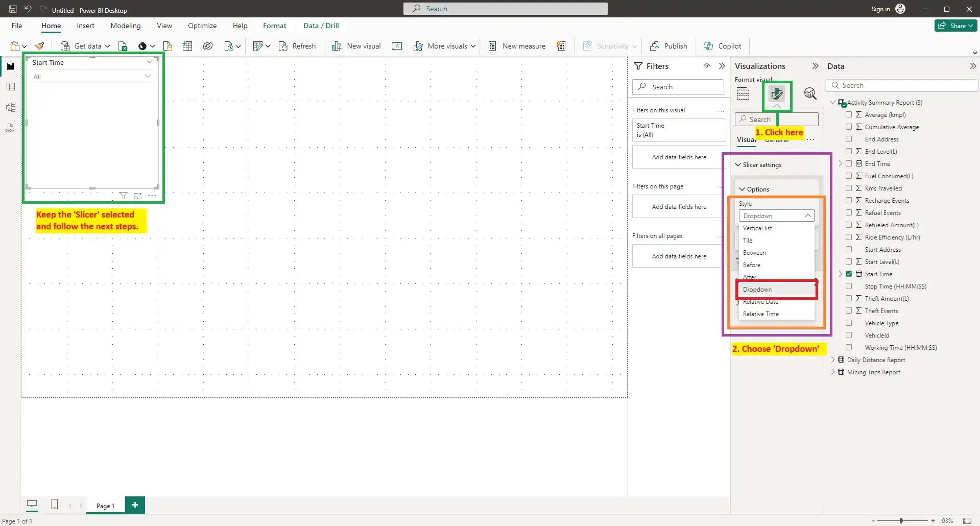Collapse the Slicer settings section

click(x=738, y=165)
